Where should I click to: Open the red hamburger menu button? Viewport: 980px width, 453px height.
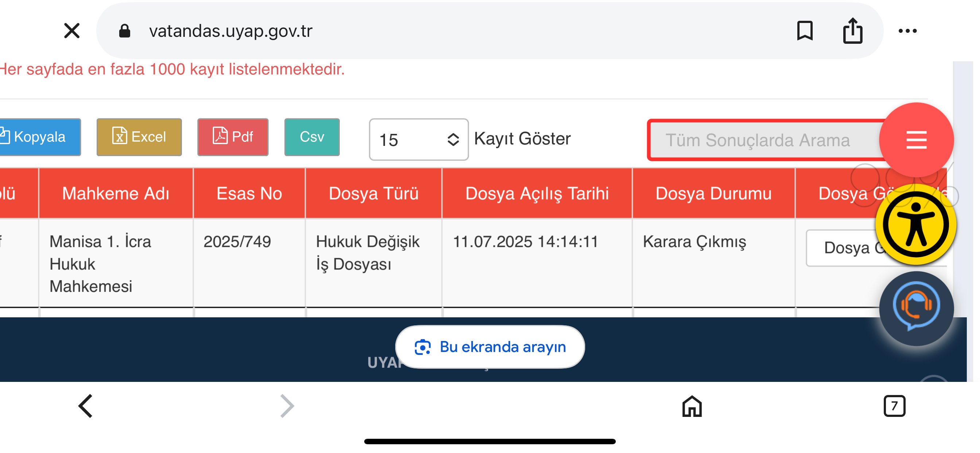pyautogui.click(x=916, y=140)
